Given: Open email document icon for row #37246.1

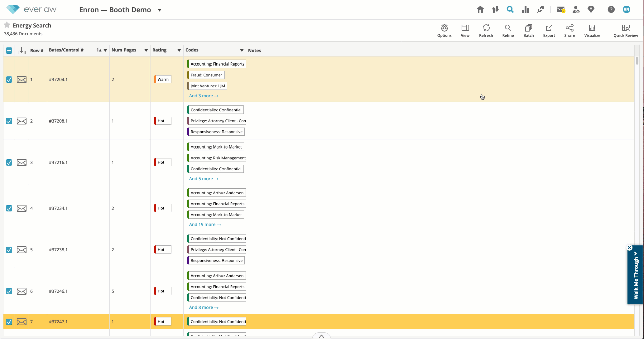Looking at the screenshot, I should pos(21,291).
